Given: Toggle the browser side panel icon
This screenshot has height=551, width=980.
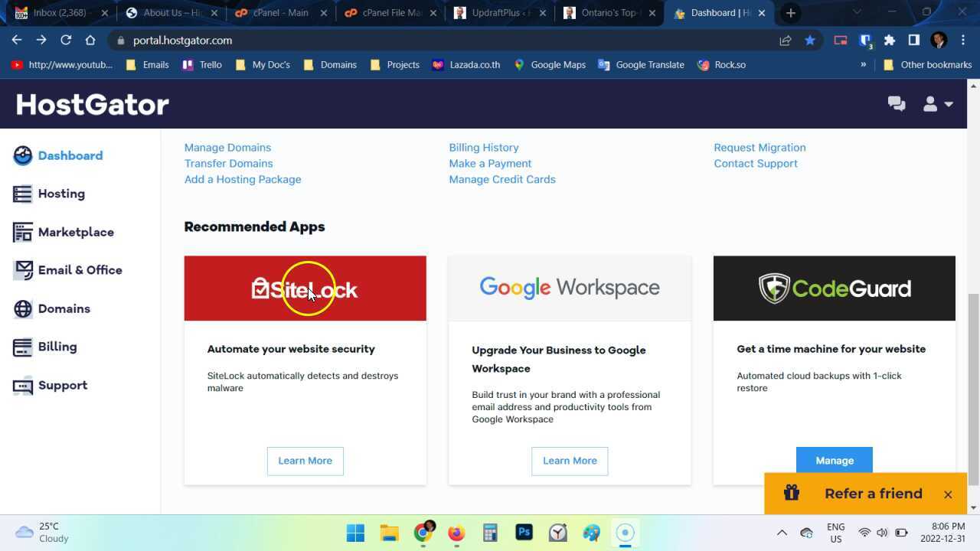Looking at the screenshot, I should point(914,41).
